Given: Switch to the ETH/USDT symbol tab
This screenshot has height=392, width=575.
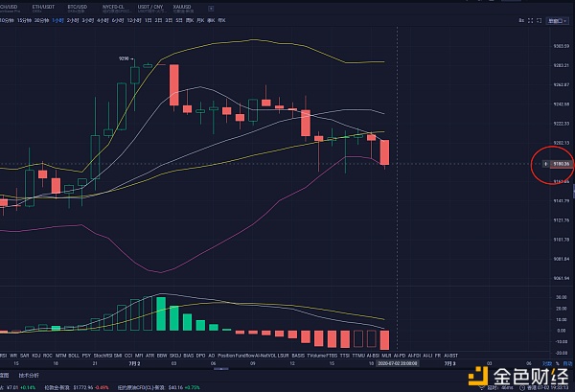Looking at the screenshot, I should coord(43,7).
